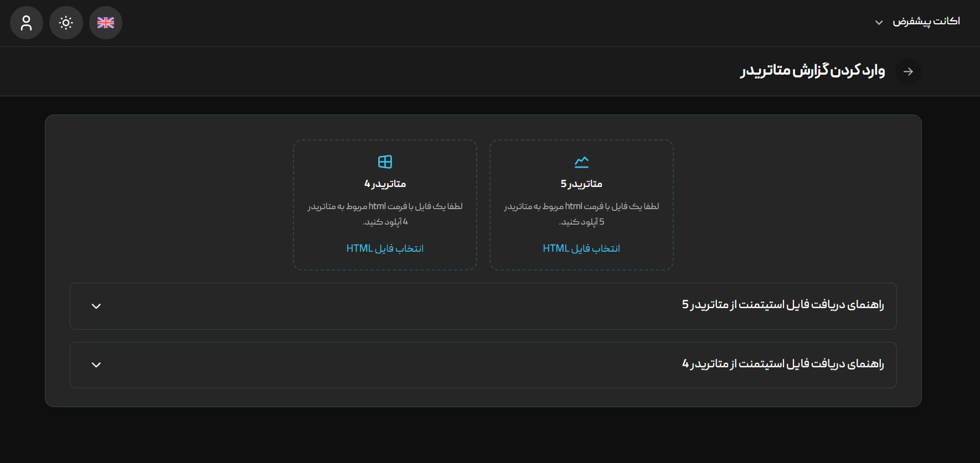Image resolution: width=980 pixels, height=463 pixels.
Task: Click the متاتریدر 4 card title
Action: pyautogui.click(x=385, y=184)
